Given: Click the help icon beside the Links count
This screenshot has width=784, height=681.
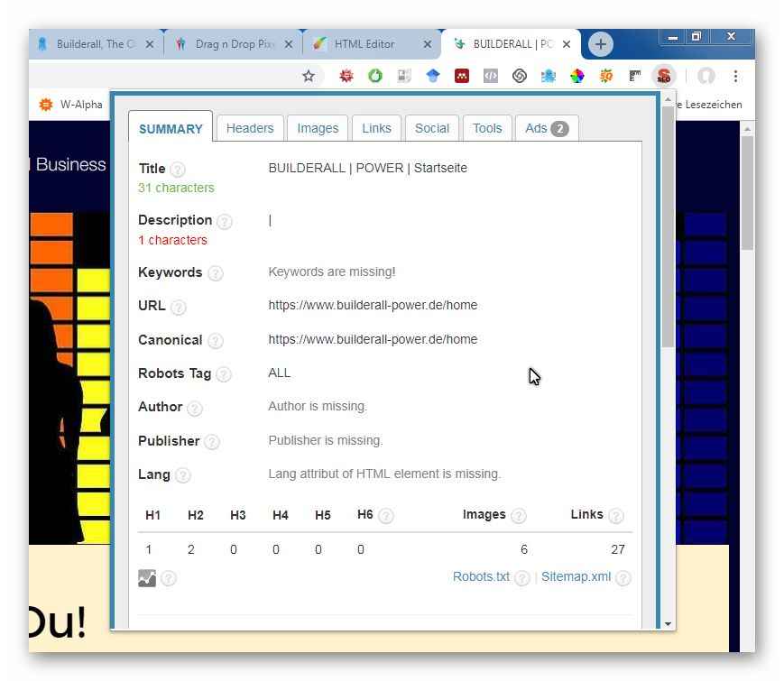Looking at the screenshot, I should tap(617, 516).
